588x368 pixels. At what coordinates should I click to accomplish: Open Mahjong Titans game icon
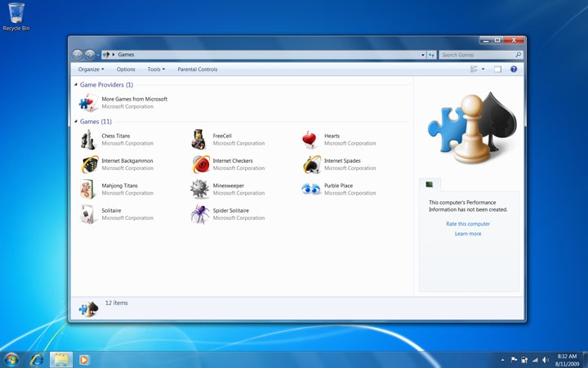pyautogui.click(x=88, y=190)
